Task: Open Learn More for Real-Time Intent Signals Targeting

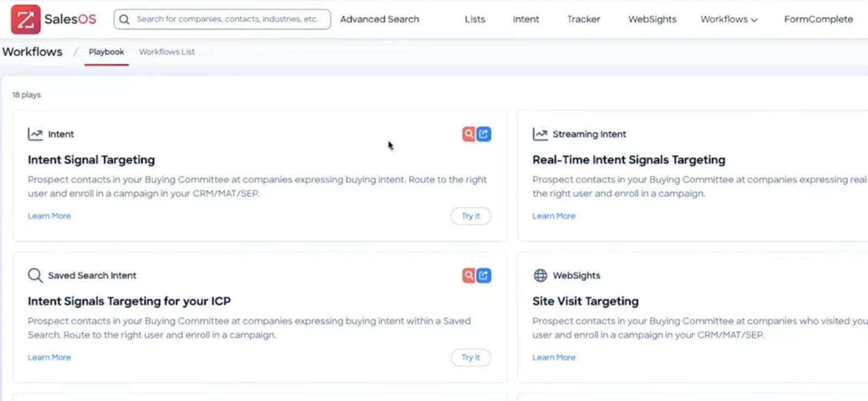Action: coord(553,216)
